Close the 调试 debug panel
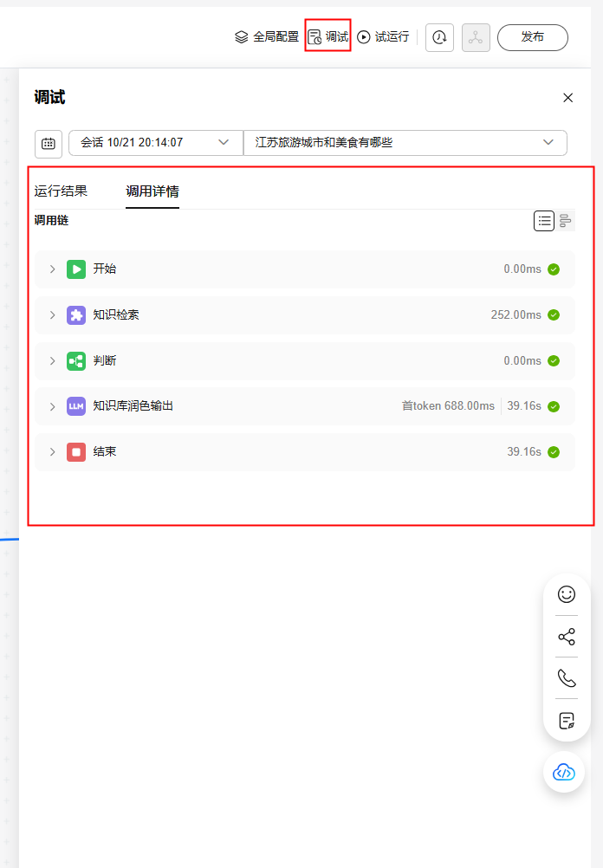Screen dimensions: 603x868 pyautogui.click(x=567, y=98)
